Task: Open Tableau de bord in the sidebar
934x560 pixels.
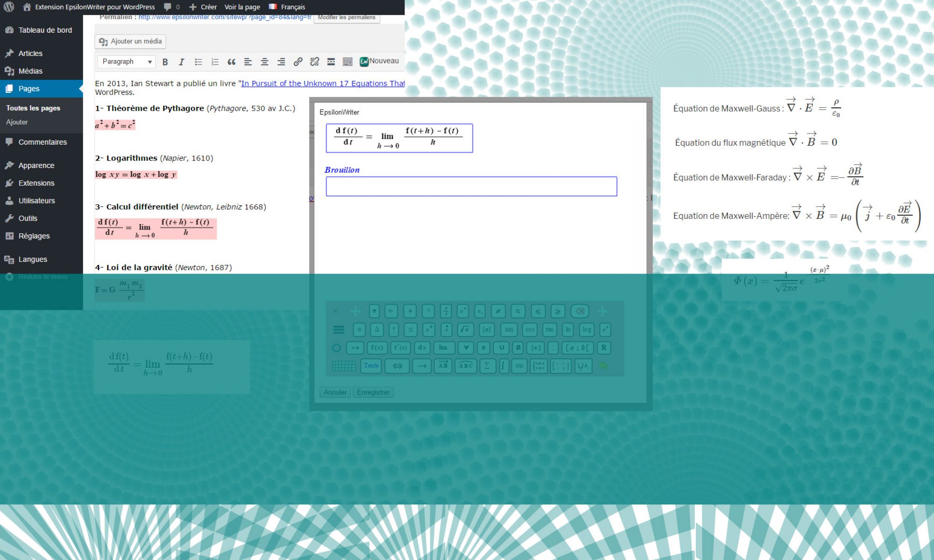Action: click(42, 30)
